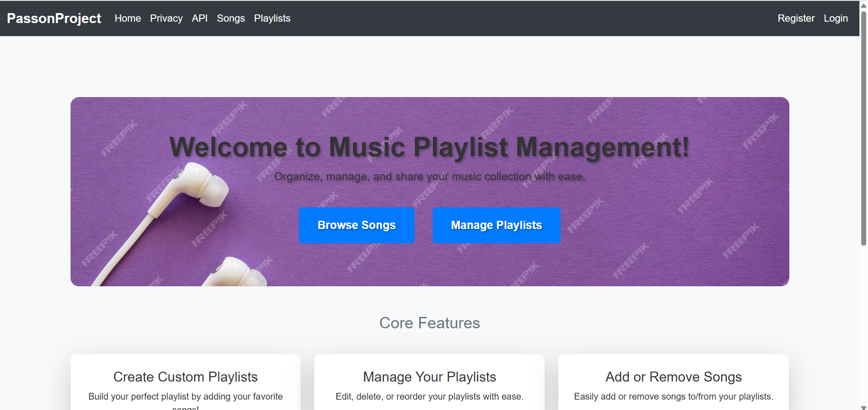The height and width of the screenshot is (410, 868).
Task: Navigate to Songs in navbar
Action: coord(231,18)
